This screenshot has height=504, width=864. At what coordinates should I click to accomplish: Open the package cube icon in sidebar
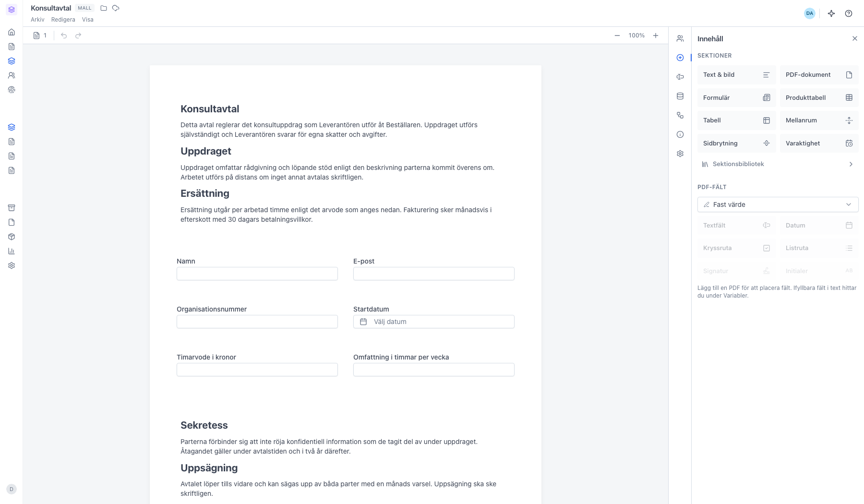tap(12, 237)
